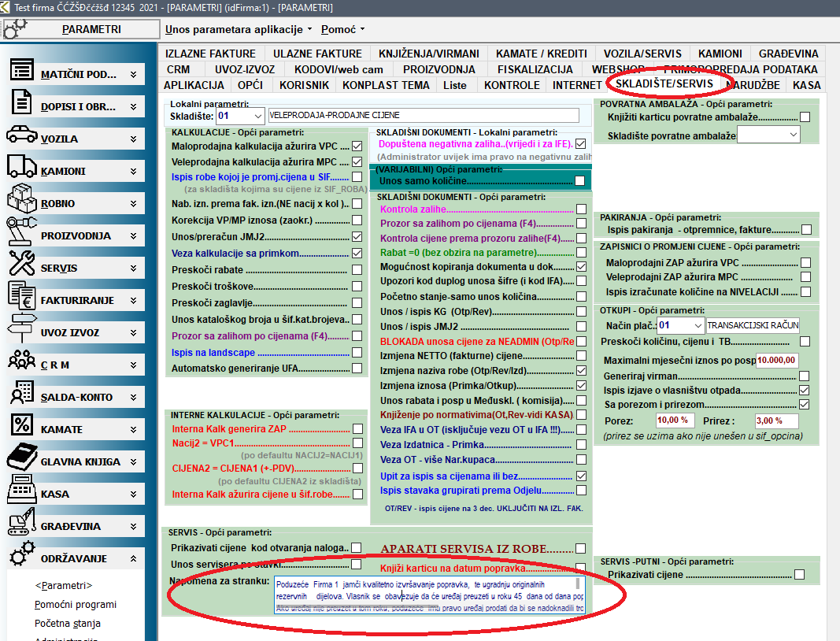Click the DOPISI I OBR... document icon

click(22, 102)
